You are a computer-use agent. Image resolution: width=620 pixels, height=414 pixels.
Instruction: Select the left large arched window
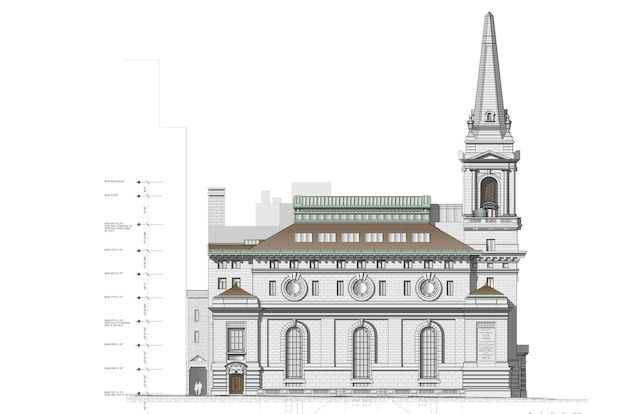pyautogui.click(x=295, y=352)
